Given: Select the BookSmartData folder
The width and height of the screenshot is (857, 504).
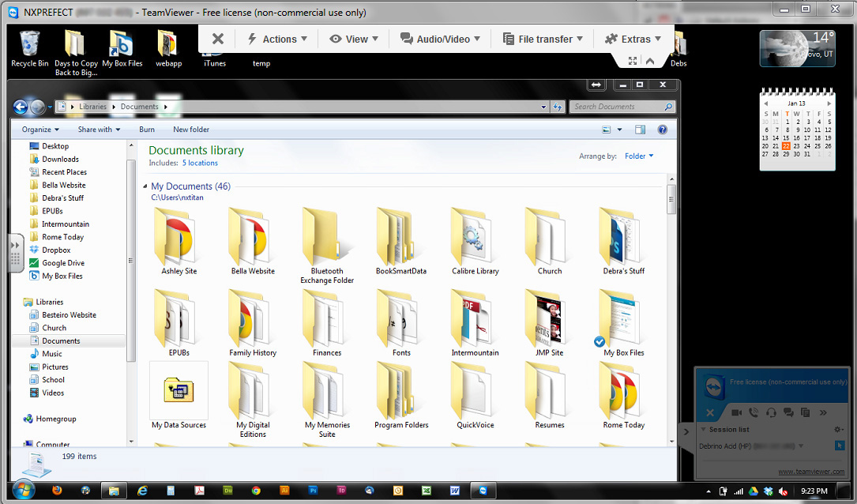Looking at the screenshot, I should pyautogui.click(x=400, y=241).
